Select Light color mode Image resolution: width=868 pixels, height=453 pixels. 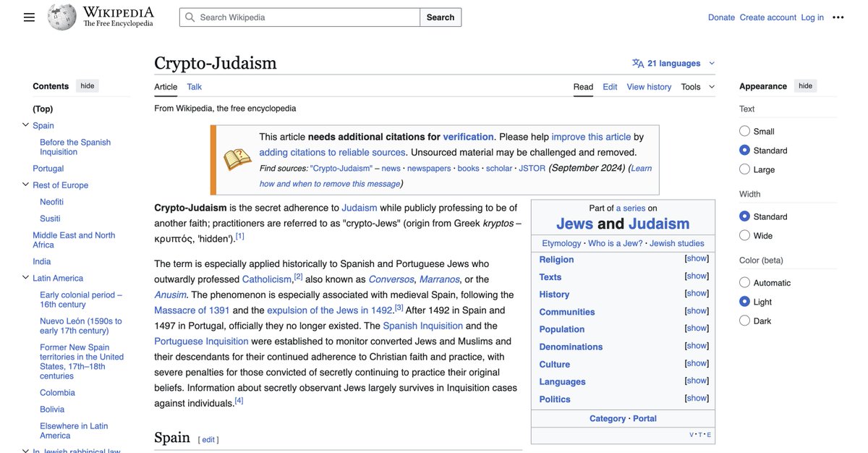pyautogui.click(x=744, y=302)
